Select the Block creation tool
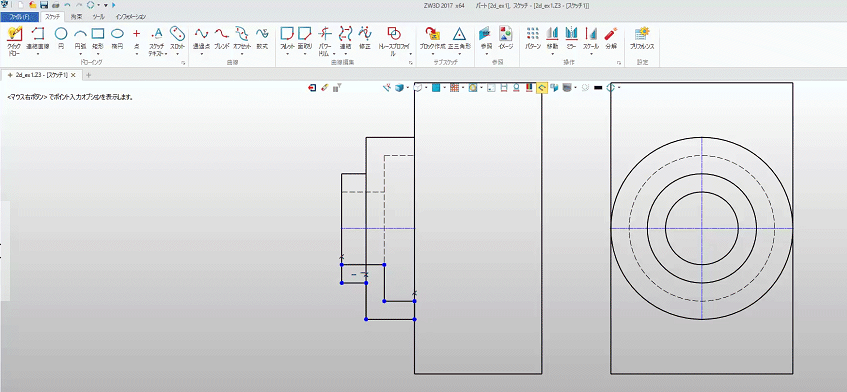This screenshot has height=392, width=847. tap(432, 39)
